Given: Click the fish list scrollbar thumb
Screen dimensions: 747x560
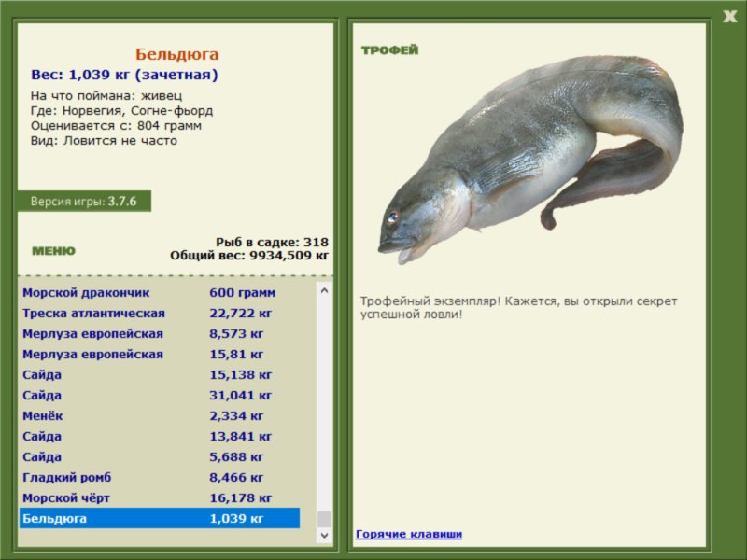Looking at the screenshot, I should [x=324, y=519].
